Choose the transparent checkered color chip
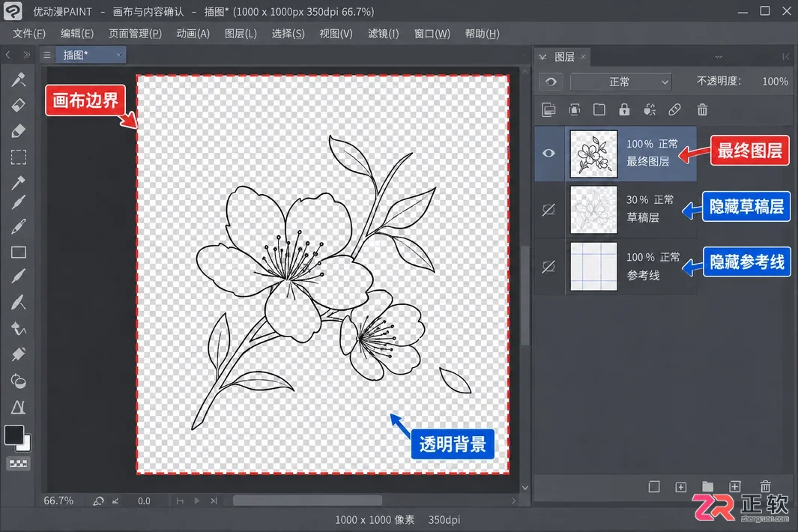Viewport: 798px width, 532px height. (x=18, y=463)
